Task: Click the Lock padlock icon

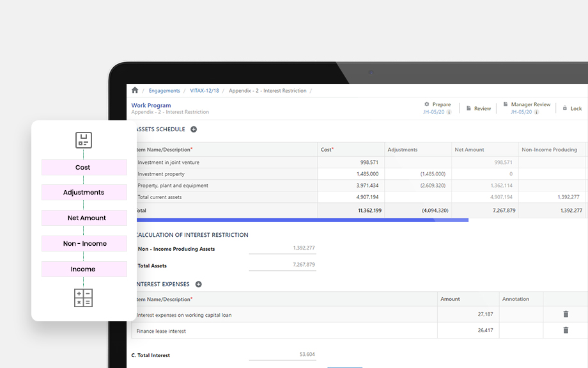Action: click(565, 108)
